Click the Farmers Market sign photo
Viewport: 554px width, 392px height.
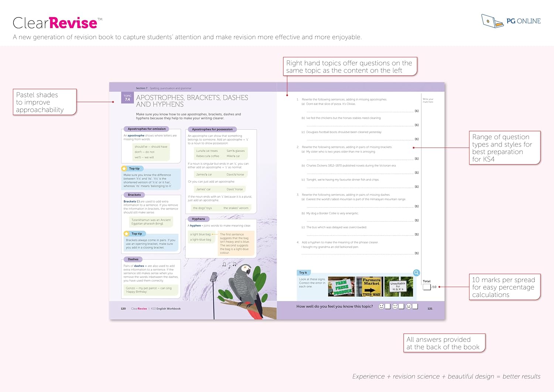pos(370,287)
